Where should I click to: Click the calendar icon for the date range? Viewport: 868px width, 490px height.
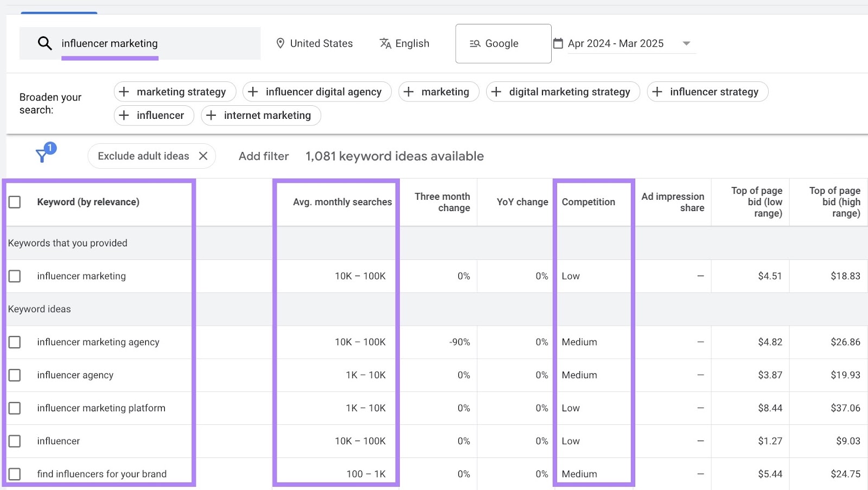click(559, 43)
